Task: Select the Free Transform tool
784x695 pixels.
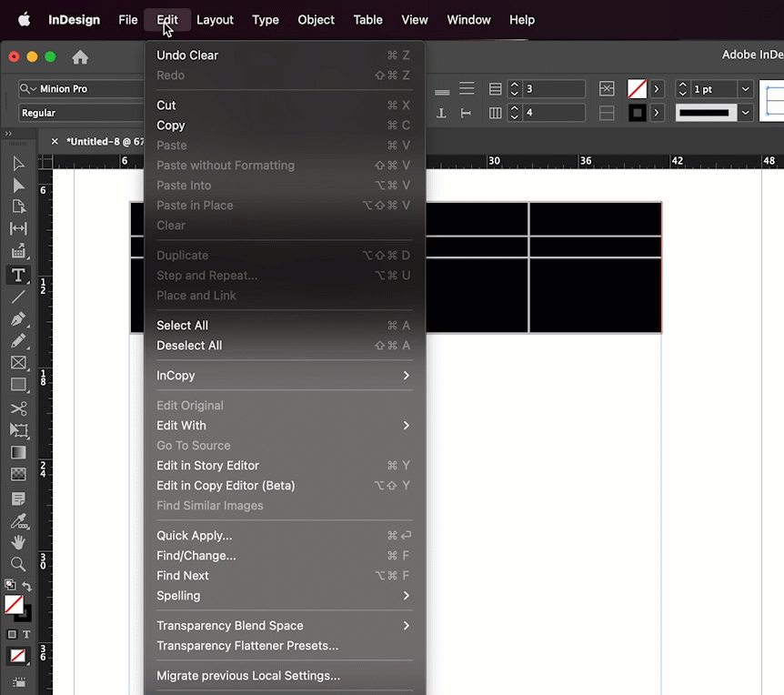Action: click(18, 430)
